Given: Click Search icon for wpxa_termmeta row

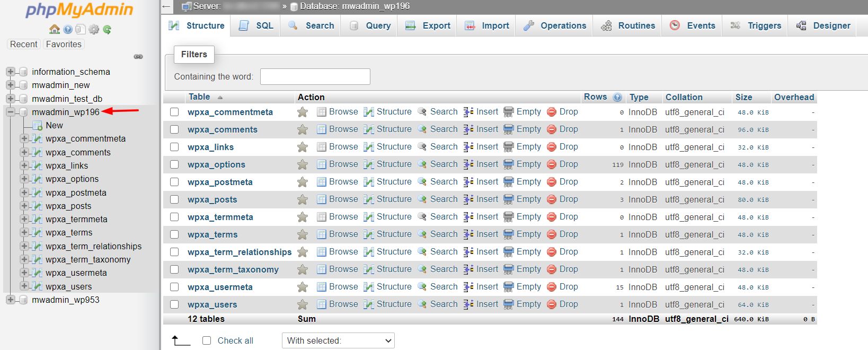Looking at the screenshot, I should (x=422, y=217).
